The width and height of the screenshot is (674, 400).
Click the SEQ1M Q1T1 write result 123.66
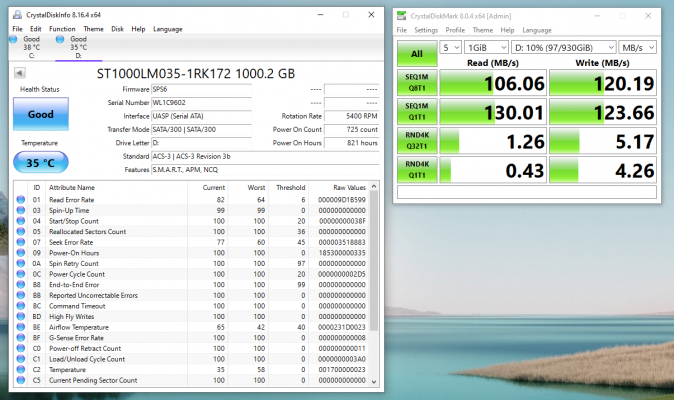603,112
